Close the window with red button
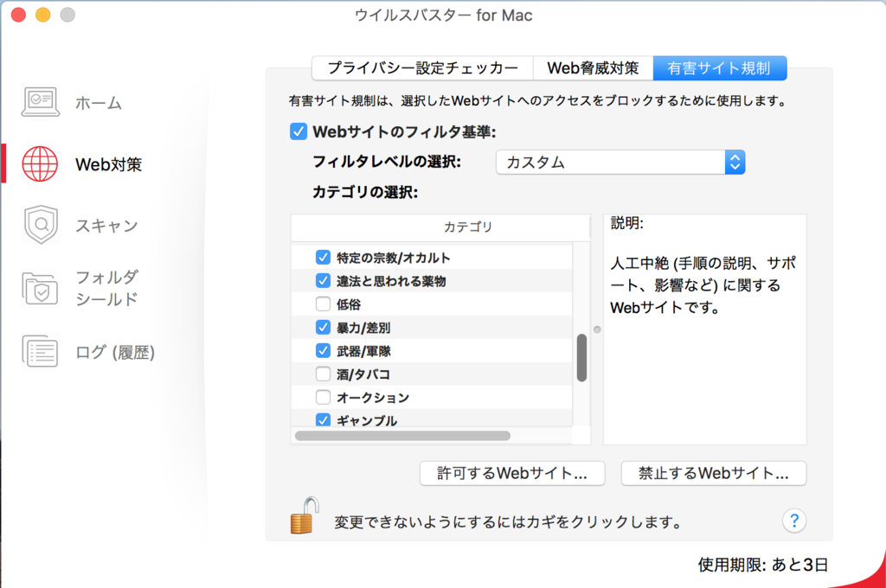Image resolution: width=886 pixels, height=588 pixels. (19, 15)
